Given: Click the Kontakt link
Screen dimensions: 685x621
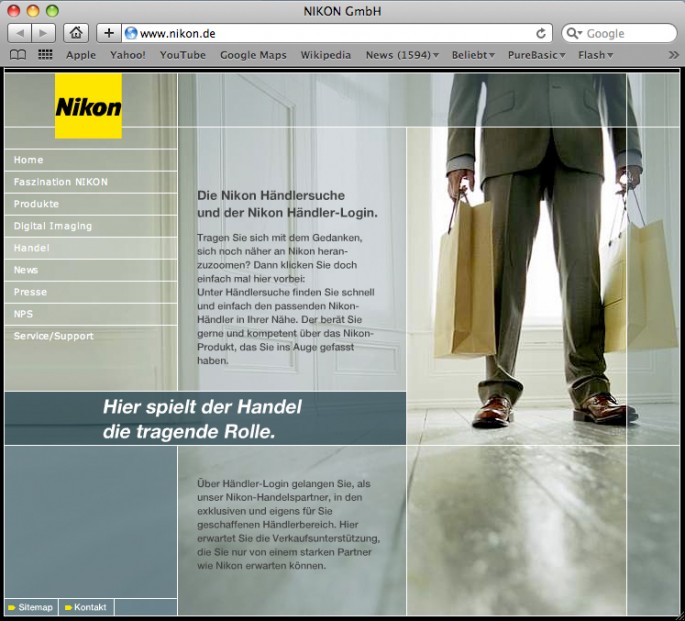Looking at the screenshot, I should click(90, 607).
